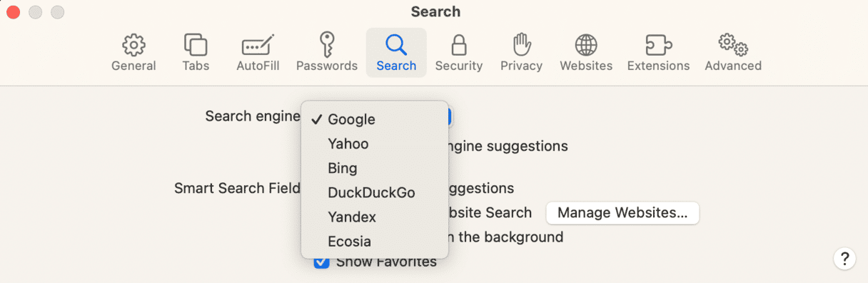Open the help question mark button
Image resolution: width=868 pixels, height=283 pixels.
point(844,258)
